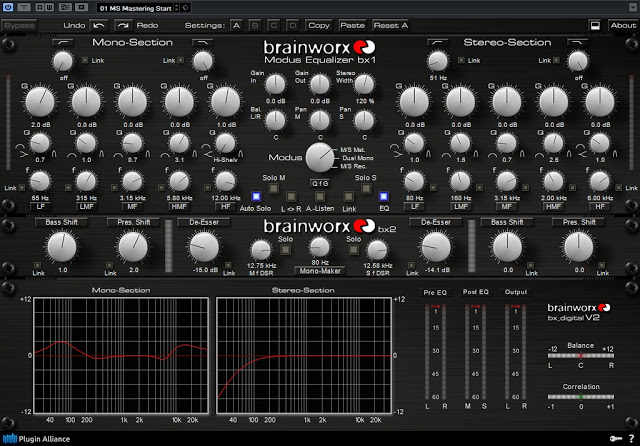Click the Q f G display selector
This screenshot has height=446, width=640.
(x=319, y=182)
